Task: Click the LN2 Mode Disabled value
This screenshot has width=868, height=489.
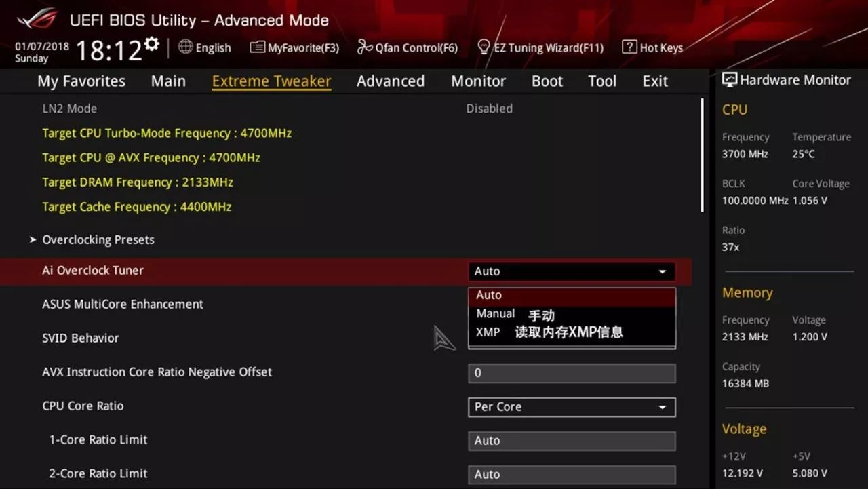Action: 489,109
